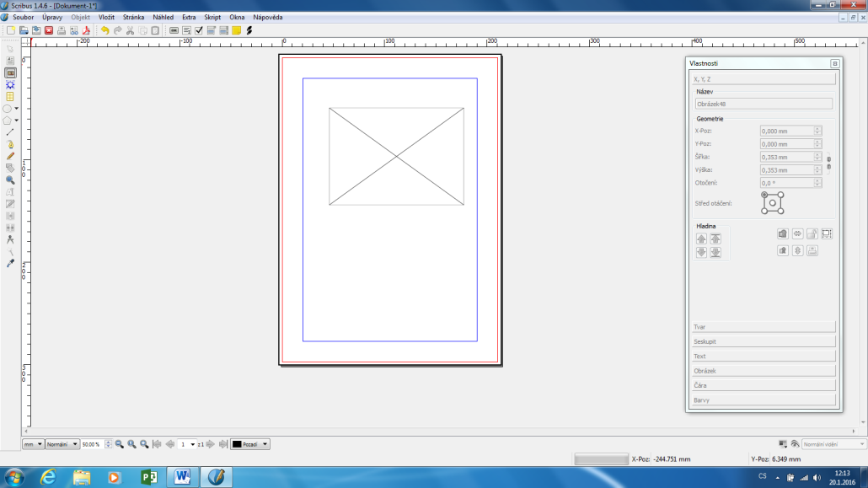Select the rotate item tool
Image resolution: width=868 pixels, height=488 pixels.
pos(10,168)
